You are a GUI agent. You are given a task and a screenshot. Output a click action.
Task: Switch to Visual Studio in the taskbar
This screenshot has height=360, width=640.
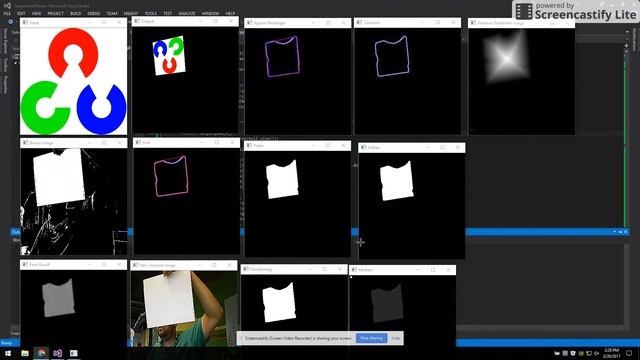coord(58,353)
